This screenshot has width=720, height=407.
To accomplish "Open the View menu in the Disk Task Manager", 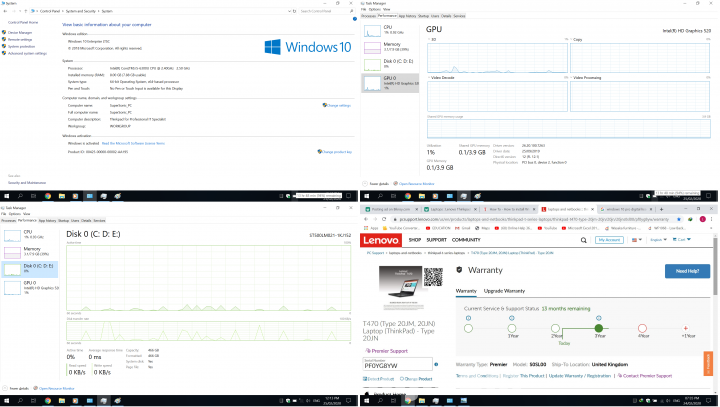I will (x=27, y=214).
